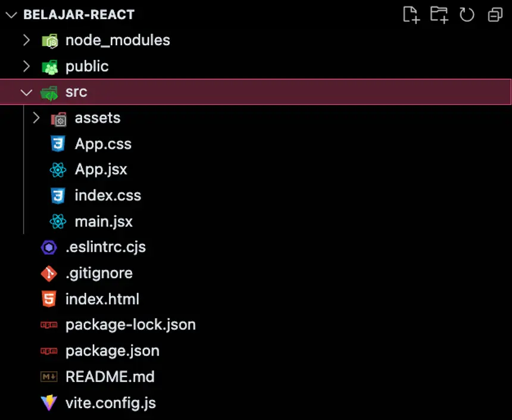Viewport: 512px width, 420px height.
Task: Click the CSS icon beside App.css
Action: 58,144
